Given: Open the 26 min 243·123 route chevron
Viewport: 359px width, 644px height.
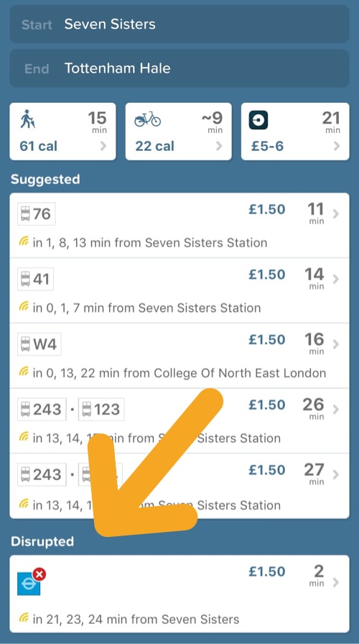Looking at the screenshot, I should click(x=336, y=410).
